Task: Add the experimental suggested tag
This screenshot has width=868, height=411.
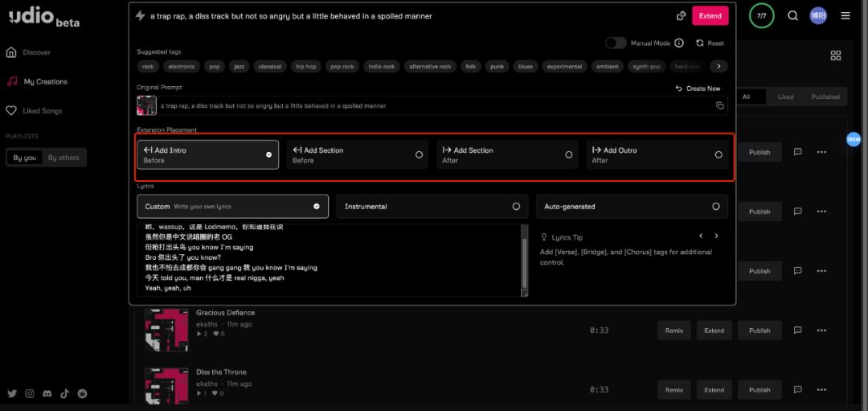Action: (x=564, y=67)
